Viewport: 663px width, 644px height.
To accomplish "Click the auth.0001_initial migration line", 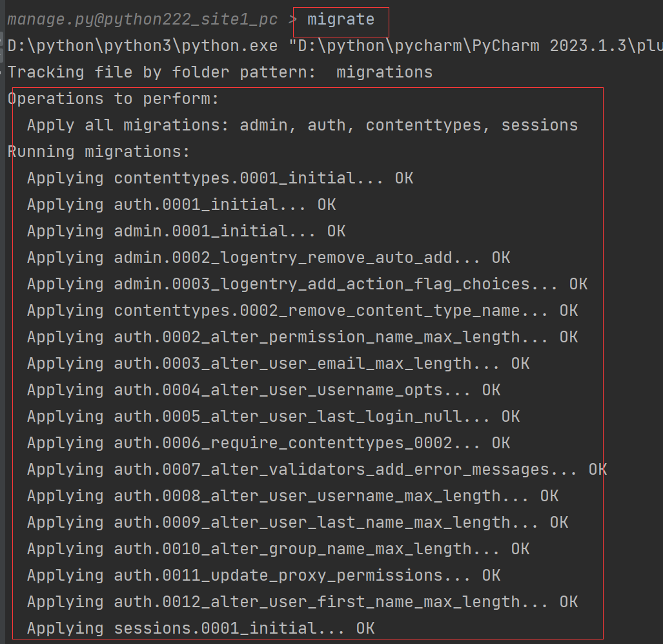I will 181,205.
